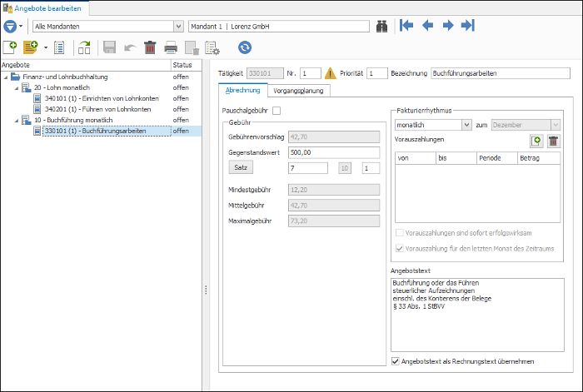Select the Angebote bearbeiten window tab
583x392 pixels.
tap(44, 8)
